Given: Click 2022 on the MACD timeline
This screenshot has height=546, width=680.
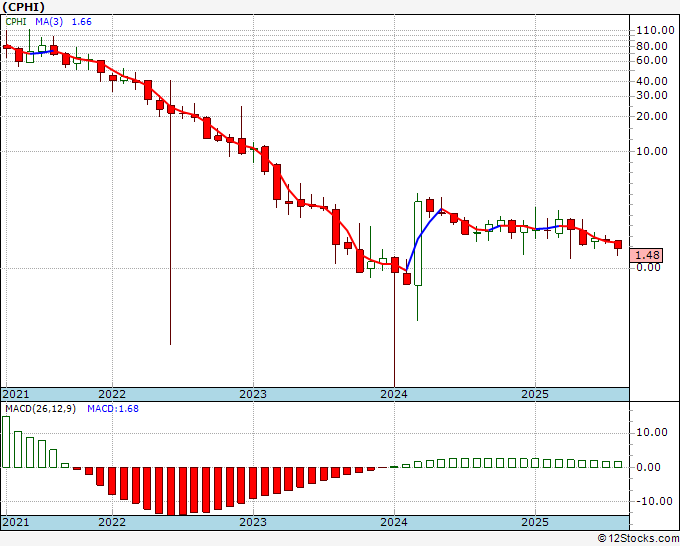Looking at the screenshot, I should click(x=112, y=522).
